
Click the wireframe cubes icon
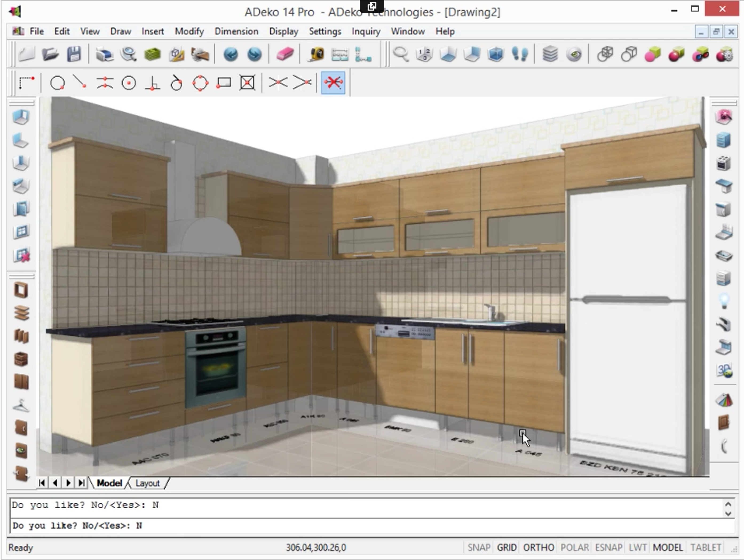coord(605,54)
